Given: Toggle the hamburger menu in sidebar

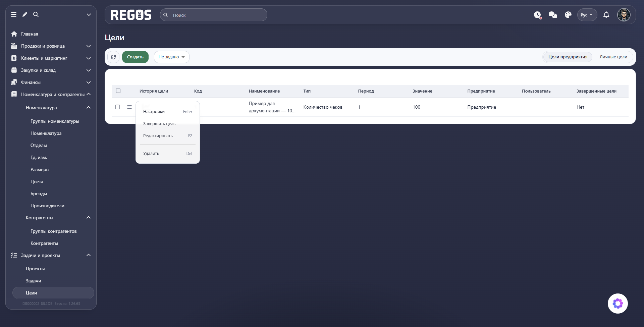Looking at the screenshot, I should point(14,14).
